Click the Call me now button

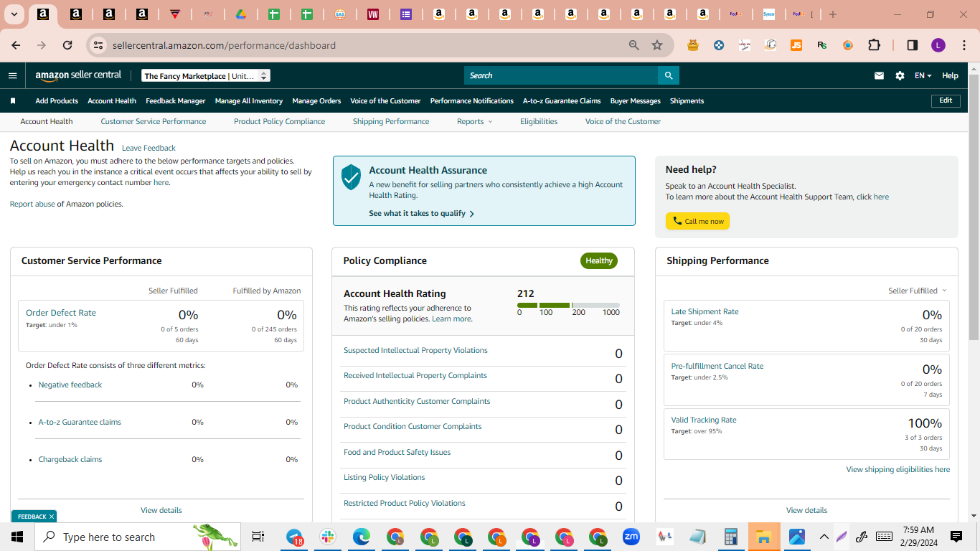697,221
